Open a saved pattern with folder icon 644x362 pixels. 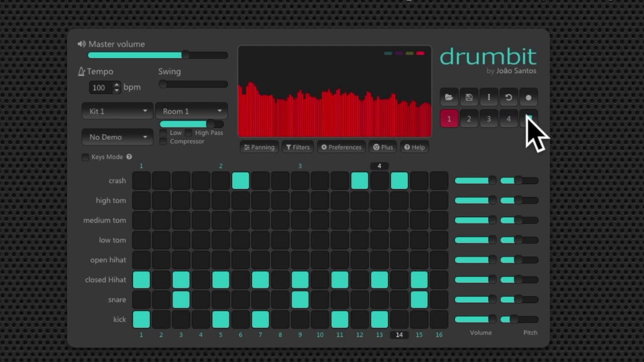pos(449,98)
